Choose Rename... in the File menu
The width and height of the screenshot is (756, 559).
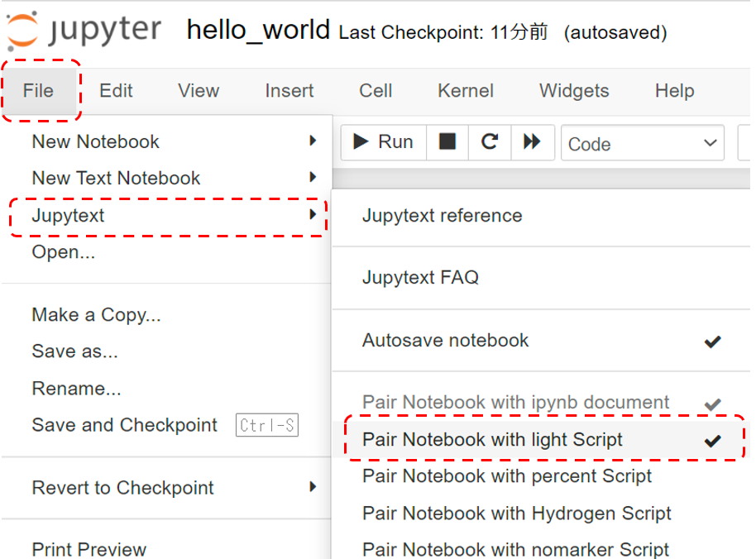[x=166, y=389]
